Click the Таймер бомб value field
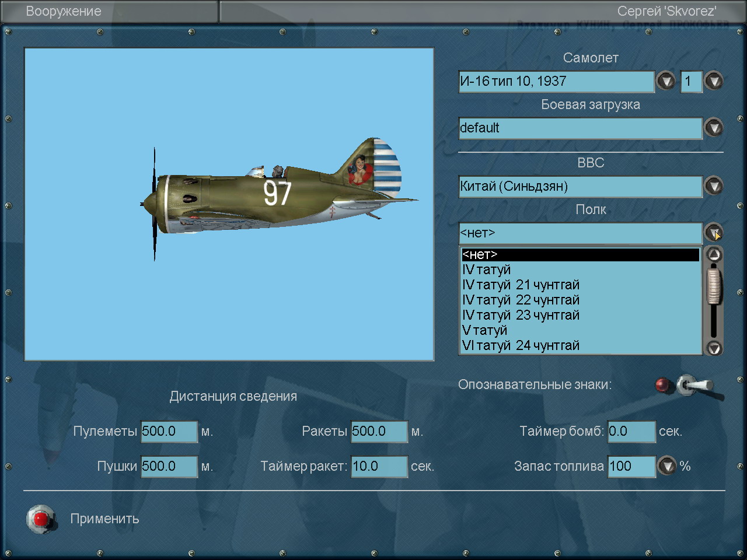The height and width of the screenshot is (560, 747). (631, 432)
